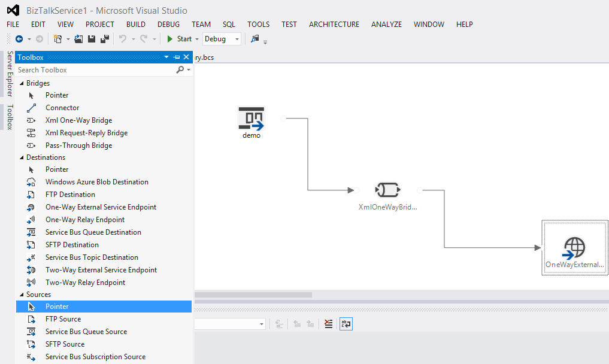The height and width of the screenshot is (364, 609).
Task: Open the New Project dropdown arrow
Action: (x=68, y=39)
